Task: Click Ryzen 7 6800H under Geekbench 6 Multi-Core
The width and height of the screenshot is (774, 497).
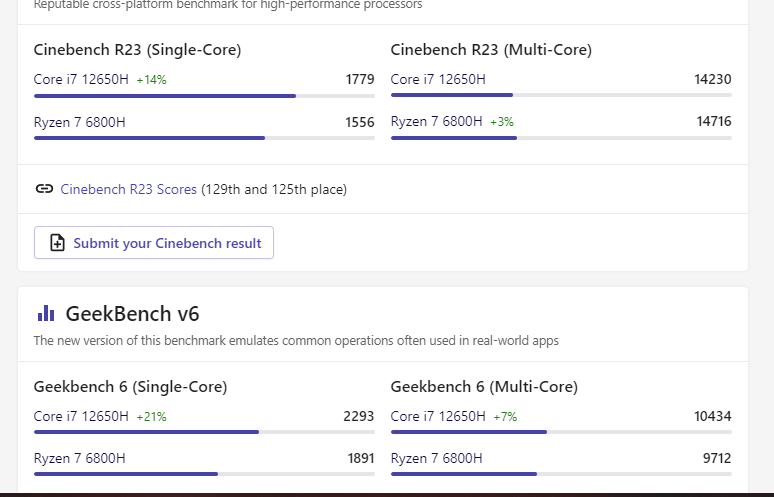Action: (437, 458)
